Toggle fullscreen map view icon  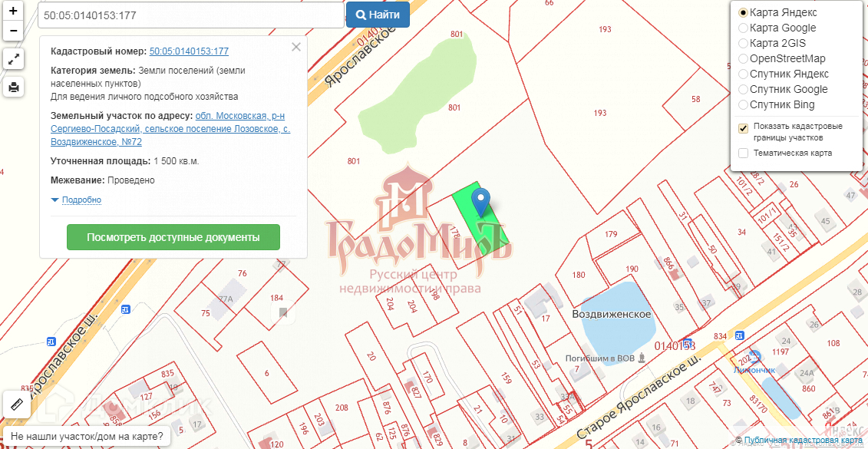[x=13, y=58]
